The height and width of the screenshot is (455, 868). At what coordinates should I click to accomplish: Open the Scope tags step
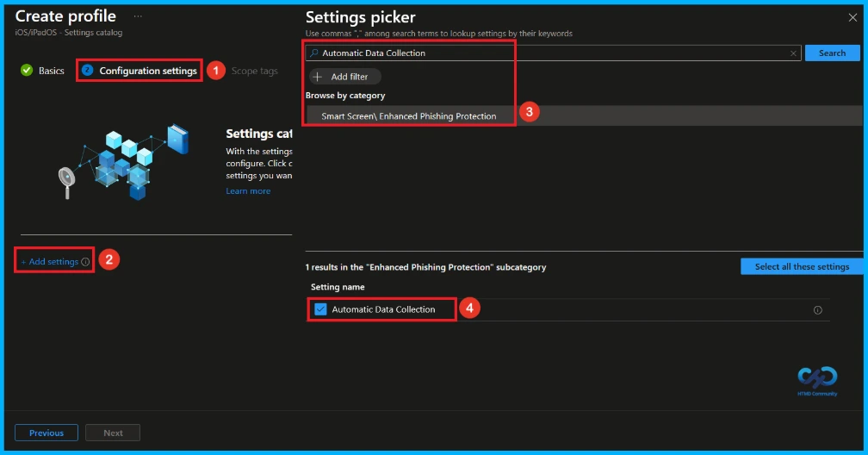click(x=255, y=71)
